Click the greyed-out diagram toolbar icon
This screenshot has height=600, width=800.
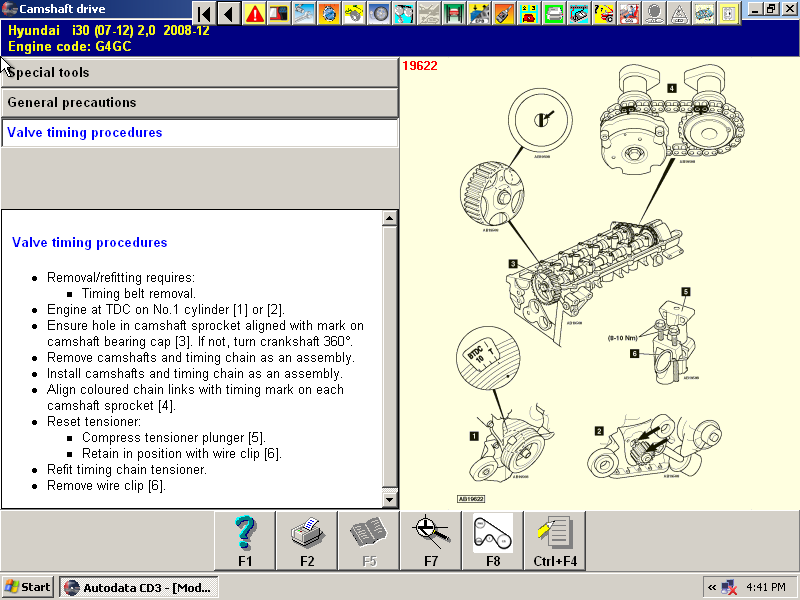point(429,13)
